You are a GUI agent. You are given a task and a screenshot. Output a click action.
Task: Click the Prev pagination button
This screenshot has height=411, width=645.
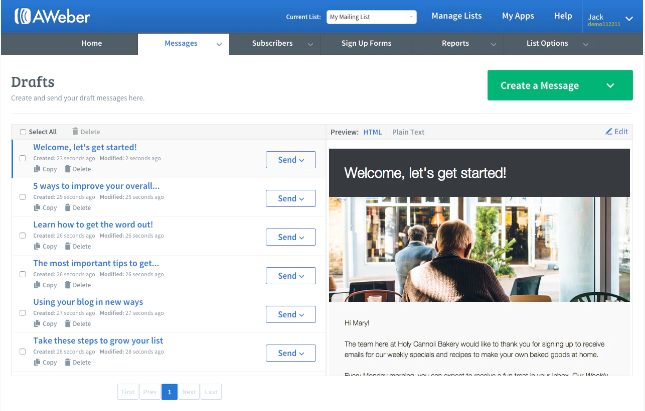[x=150, y=392]
